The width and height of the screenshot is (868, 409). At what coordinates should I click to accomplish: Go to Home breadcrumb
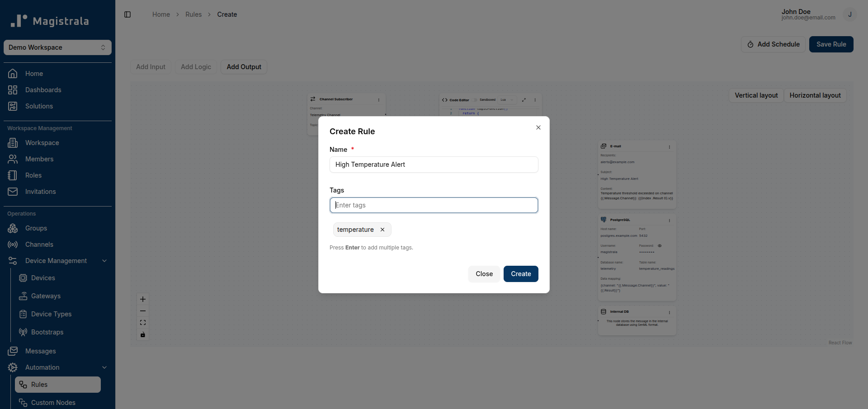point(161,14)
